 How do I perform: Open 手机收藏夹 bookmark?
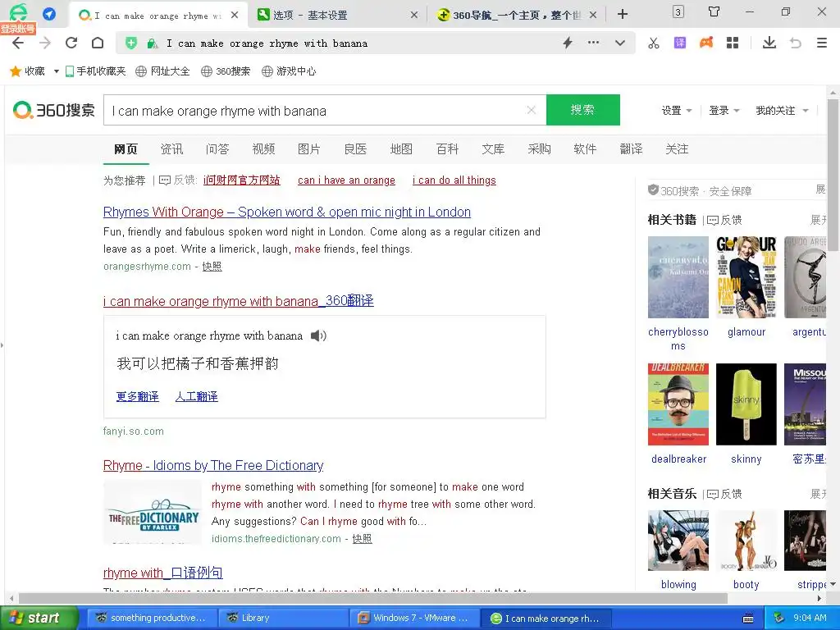point(95,71)
